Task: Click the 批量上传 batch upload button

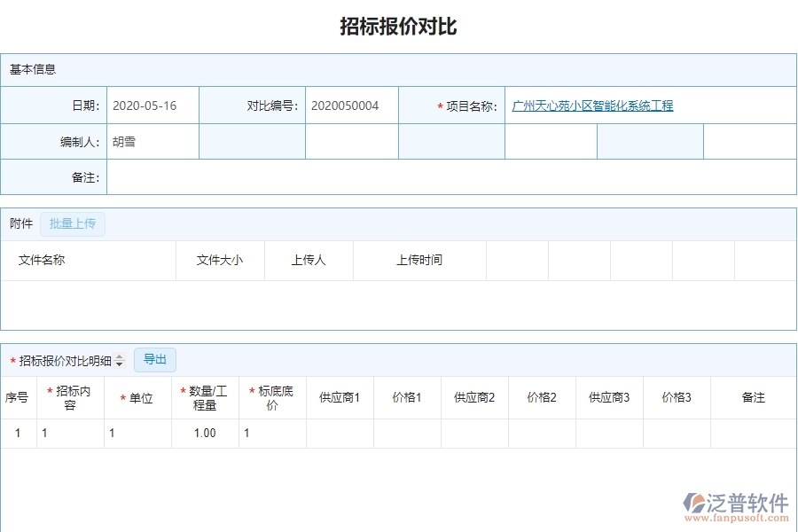Action: click(73, 223)
